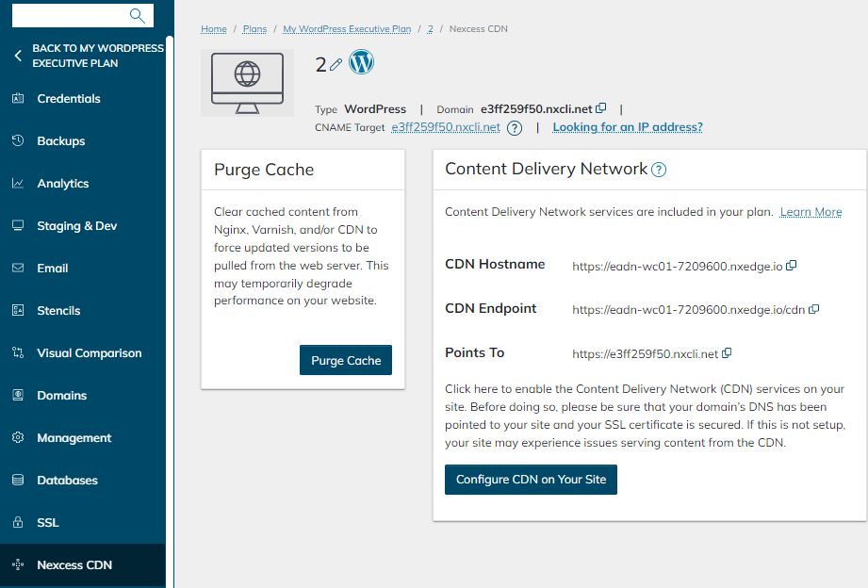Image resolution: width=868 pixels, height=588 pixels.
Task: Click Configure CDN on Your Site
Action: point(531,480)
